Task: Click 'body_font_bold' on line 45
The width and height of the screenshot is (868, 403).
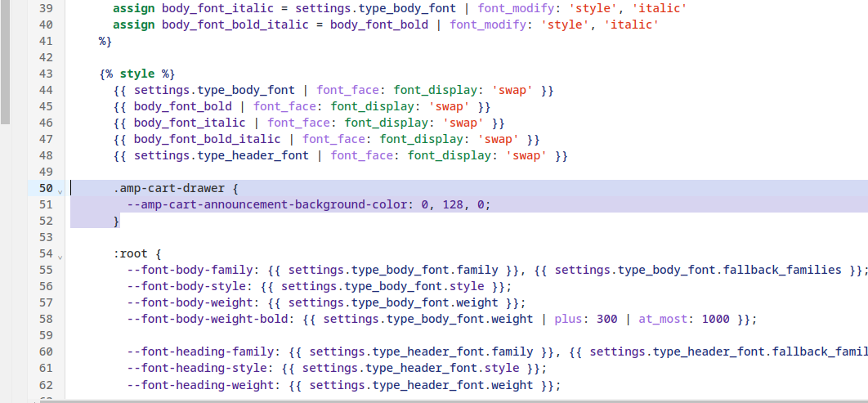Action: point(183,106)
